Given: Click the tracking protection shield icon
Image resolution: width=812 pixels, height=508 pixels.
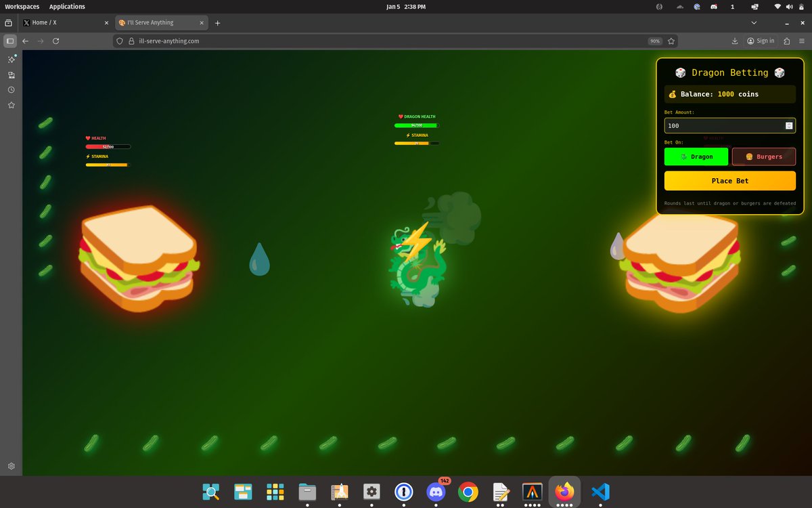Looking at the screenshot, I should click(x=120, y=41).
